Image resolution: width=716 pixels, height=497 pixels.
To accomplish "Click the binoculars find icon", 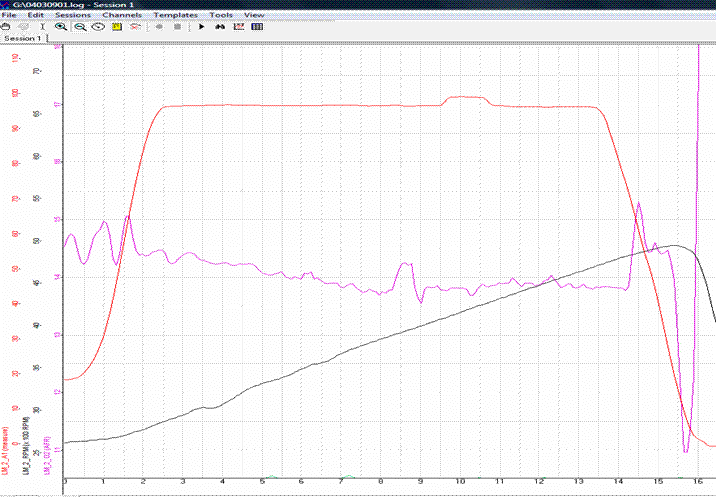I will tap(220, 27).
